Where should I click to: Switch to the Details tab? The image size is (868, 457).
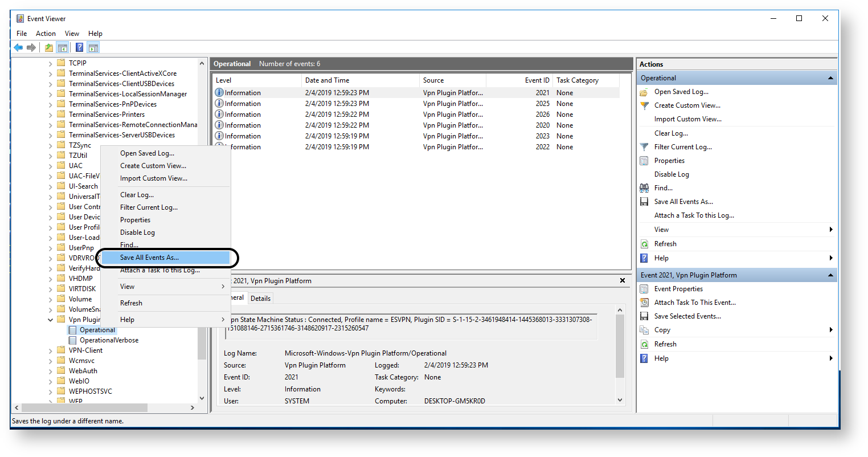tap(260, 297)
